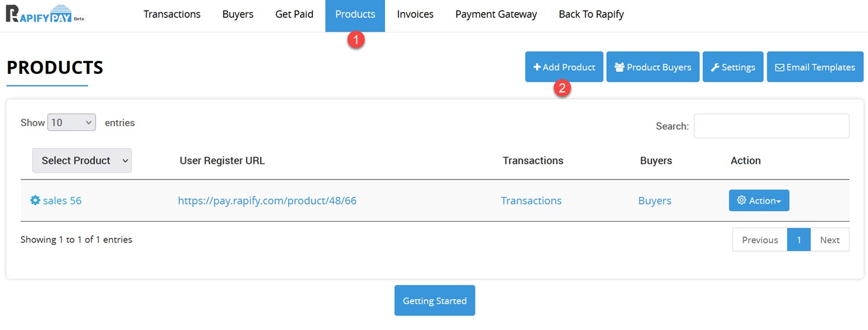868x330 pixels.
Task: Go to the Transactions menu tab
Action: coord(172,14)
